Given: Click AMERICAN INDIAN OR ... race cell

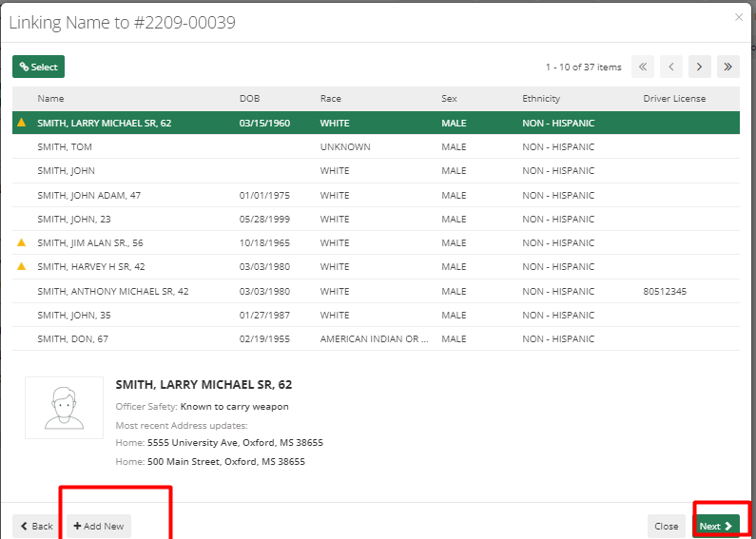Looking at the screenshot, I should [374, 339].
